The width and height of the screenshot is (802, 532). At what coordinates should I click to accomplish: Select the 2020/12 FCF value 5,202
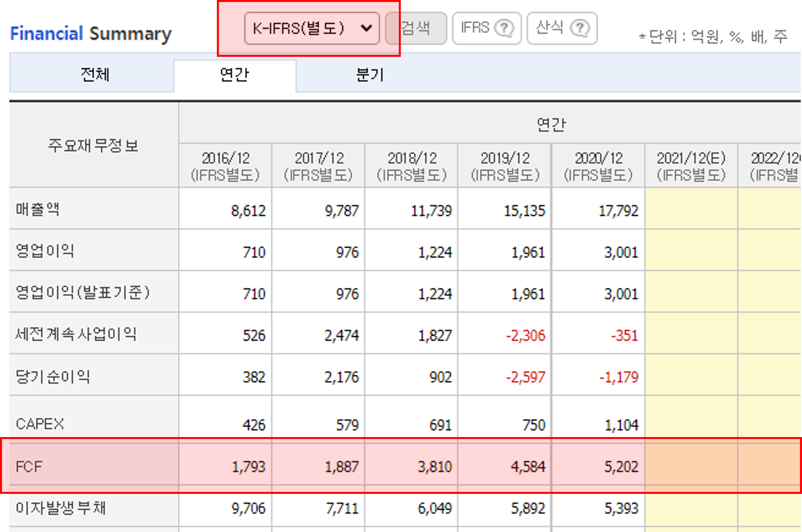pyautogui.click(x=621, y=467)
